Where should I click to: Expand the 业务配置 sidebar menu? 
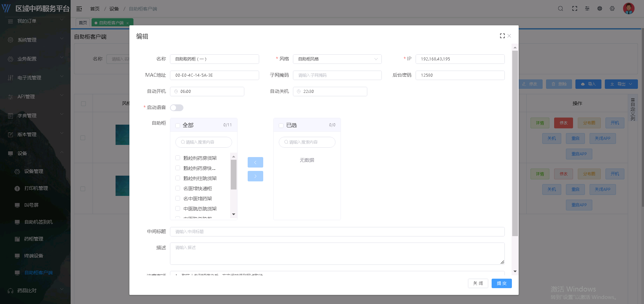[35, 59]
